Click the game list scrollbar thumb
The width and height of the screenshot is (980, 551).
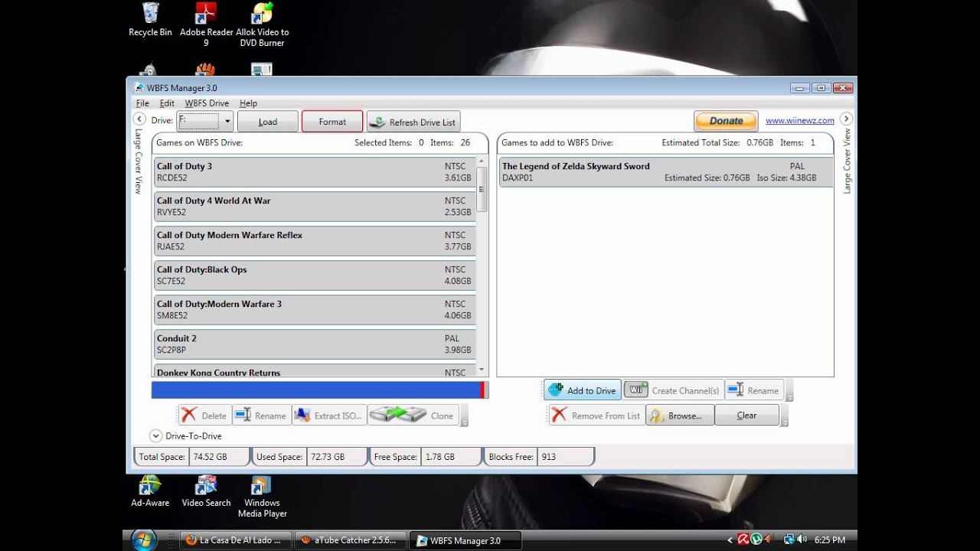pyautogui.click(x=482, y=189)
